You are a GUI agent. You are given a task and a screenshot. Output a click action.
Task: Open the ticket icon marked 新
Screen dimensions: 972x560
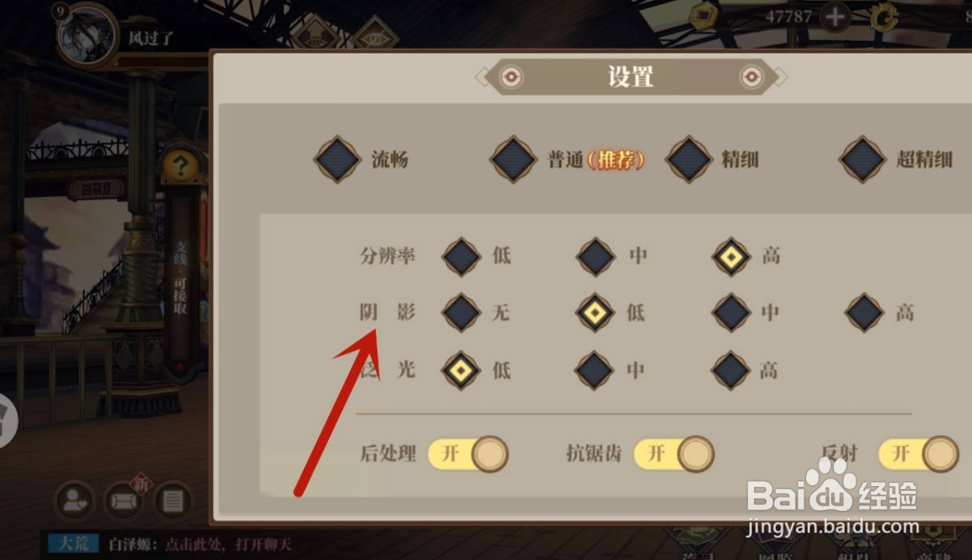point(125,501)
